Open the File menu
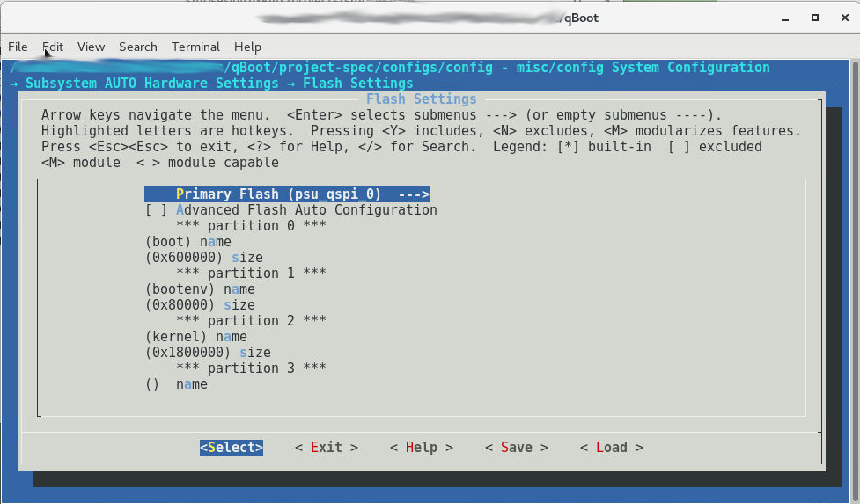860x504 pixels. pyautogui.click(x=18, y=47)
